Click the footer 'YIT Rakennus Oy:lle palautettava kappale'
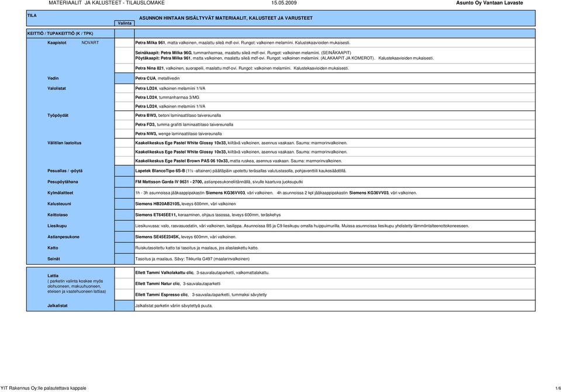 (43, 388)
